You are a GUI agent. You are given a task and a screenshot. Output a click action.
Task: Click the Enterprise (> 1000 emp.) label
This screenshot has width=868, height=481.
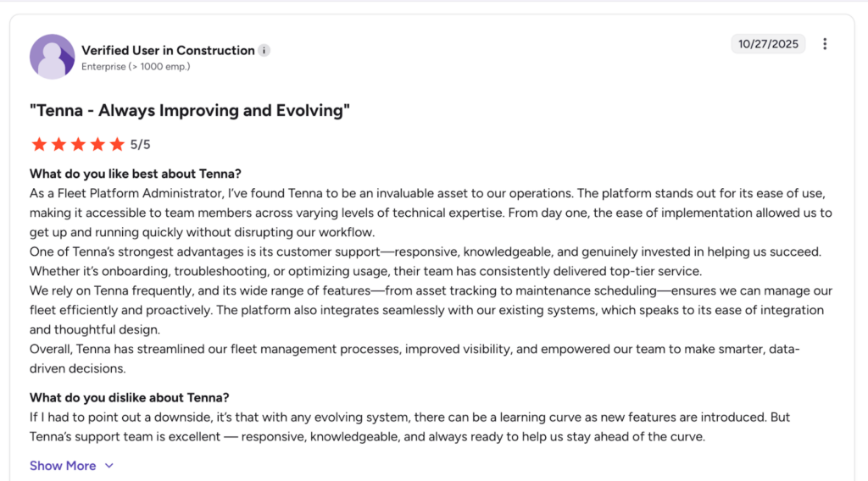click(x=136, y=66)
